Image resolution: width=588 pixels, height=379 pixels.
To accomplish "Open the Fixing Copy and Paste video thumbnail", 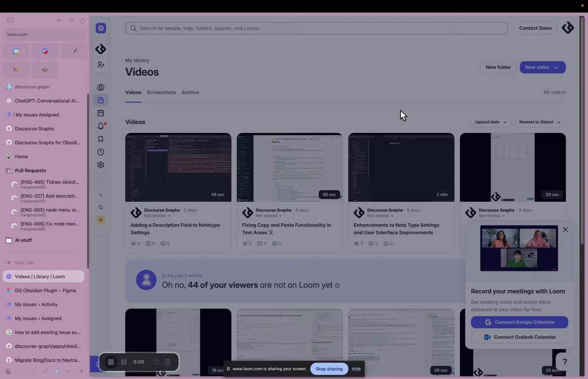I will 290,167.
